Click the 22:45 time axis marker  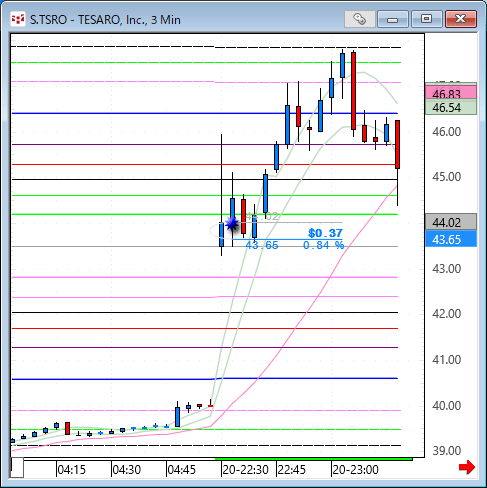coord(291,469)
